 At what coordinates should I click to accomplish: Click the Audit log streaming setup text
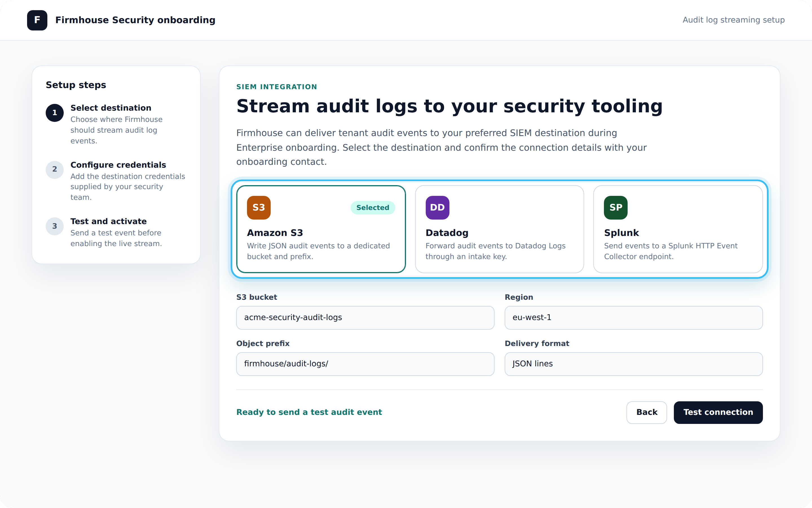[x=734, y=20]
